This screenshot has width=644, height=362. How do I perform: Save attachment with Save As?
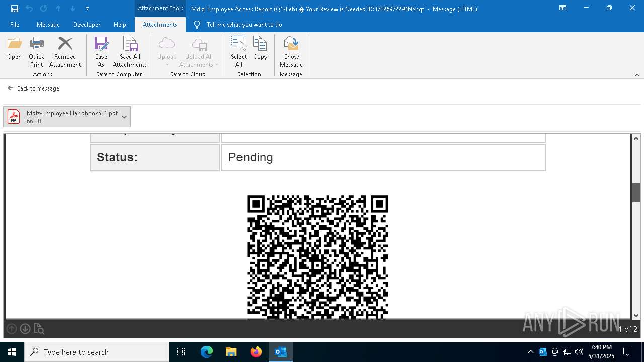(x=101, y=52)
